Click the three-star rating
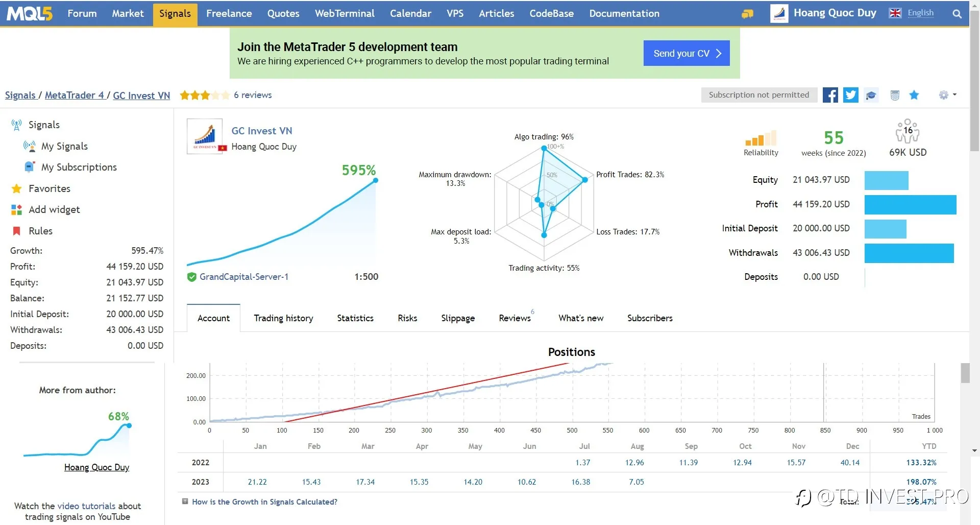980x525 pixels. pos(204,95)
